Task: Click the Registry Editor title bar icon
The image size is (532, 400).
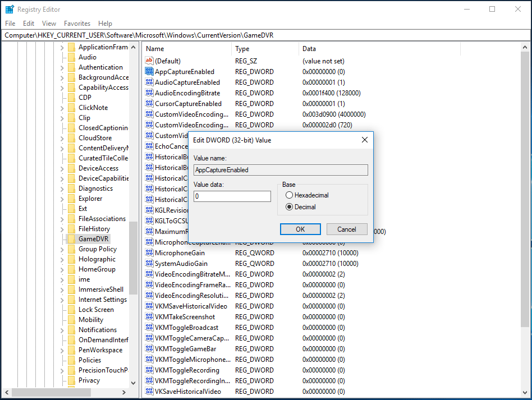Action: point(10,10)
